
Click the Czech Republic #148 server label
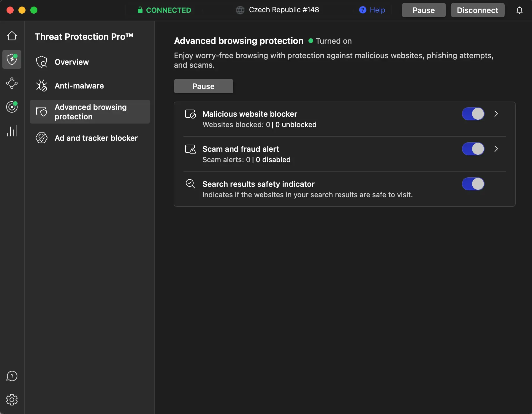[x=284, y=10]
